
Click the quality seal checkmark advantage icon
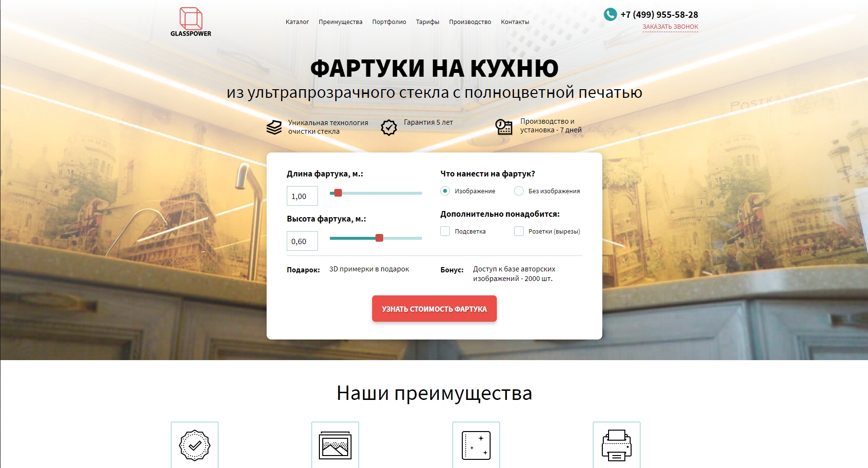[195, 445]
